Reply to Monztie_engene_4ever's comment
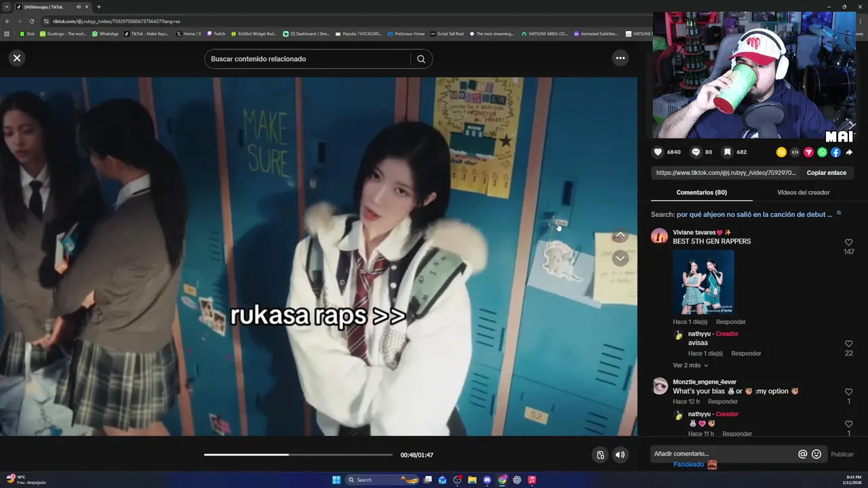The height and width of the screenshot is (488, 868). 723,401
